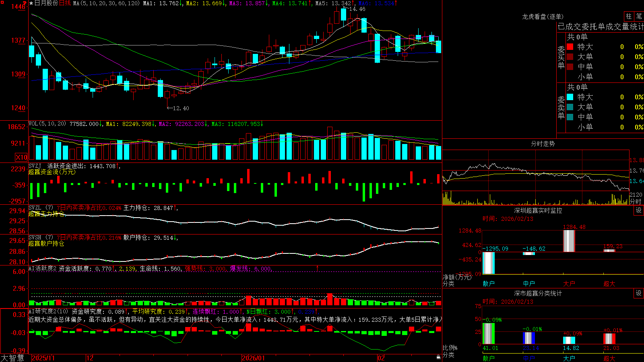Select the 大单 swatch under 委买单
644x362 pixels.
570,57
